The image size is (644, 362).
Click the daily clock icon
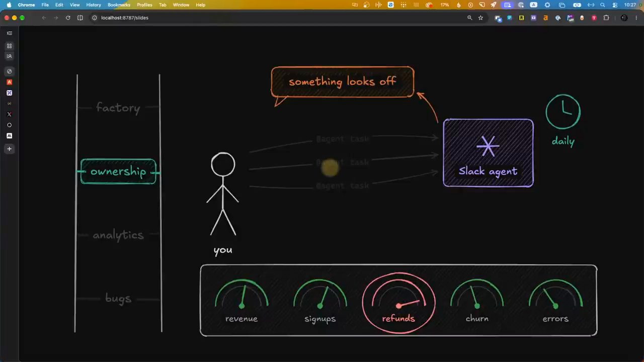(563, 112)
